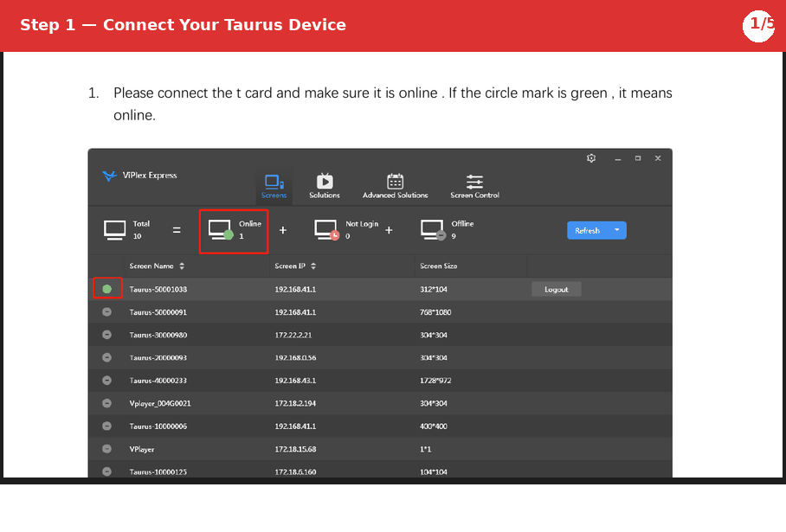Screen dimensions: 786x532
Task: Click the Refresh button
Action: 587,230
